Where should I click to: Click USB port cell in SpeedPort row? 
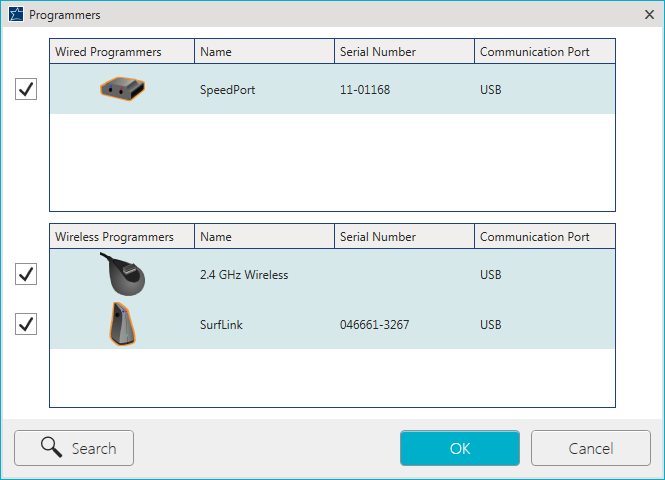491,90
